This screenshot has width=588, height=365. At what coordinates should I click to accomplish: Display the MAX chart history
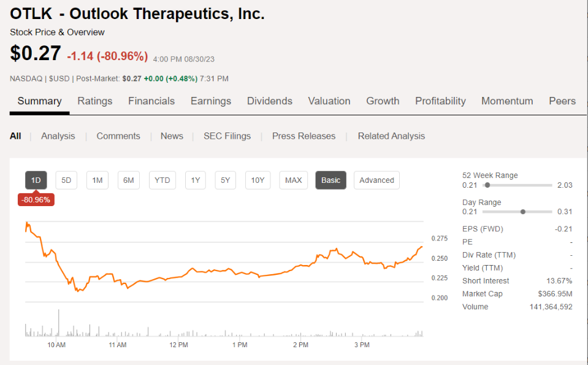click(293, 180)
